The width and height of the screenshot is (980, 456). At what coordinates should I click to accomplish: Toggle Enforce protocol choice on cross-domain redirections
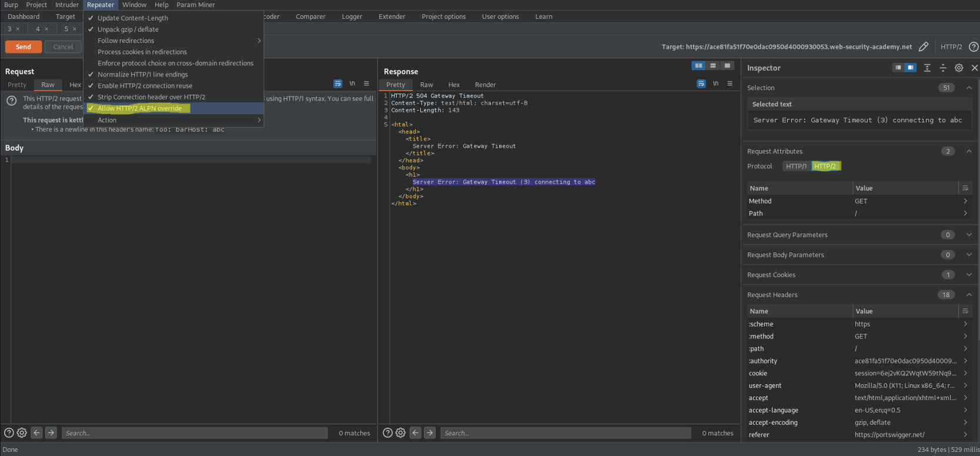click(173, 63)
